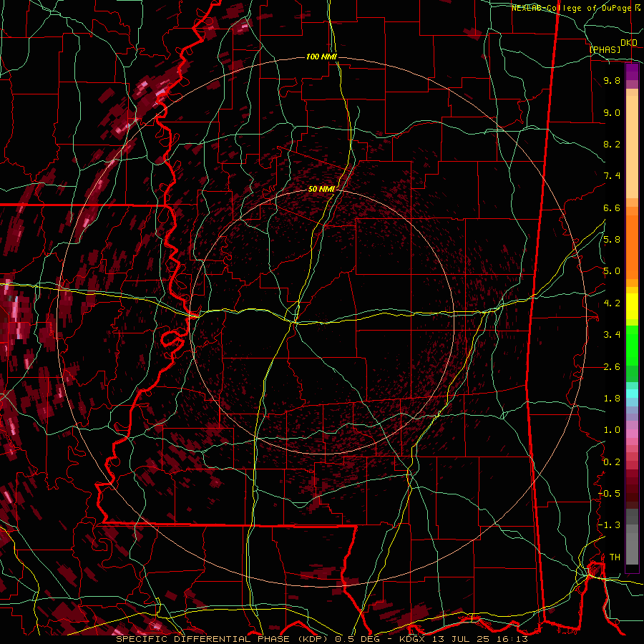Screen dimensions: 644x644
Task: Click the 2.6 value on the scale
Action: click(612, 367)
